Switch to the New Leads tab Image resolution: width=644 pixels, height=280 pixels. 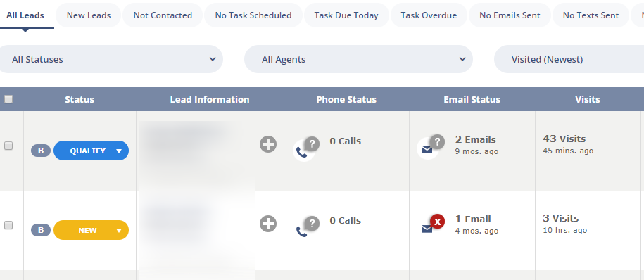coord(89,15)
